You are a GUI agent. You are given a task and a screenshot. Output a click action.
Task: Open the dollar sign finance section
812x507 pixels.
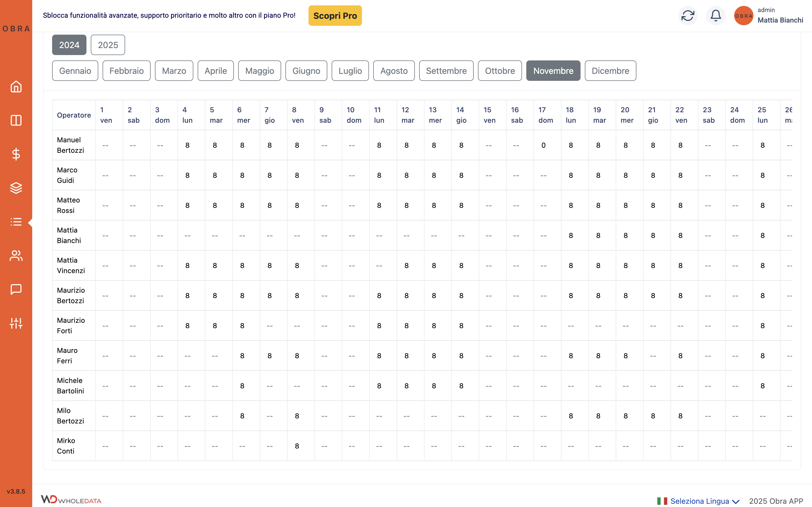tap(16, 154)
